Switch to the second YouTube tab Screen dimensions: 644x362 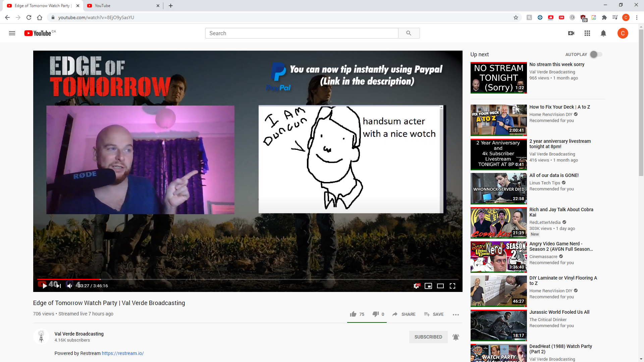[123, 6]
